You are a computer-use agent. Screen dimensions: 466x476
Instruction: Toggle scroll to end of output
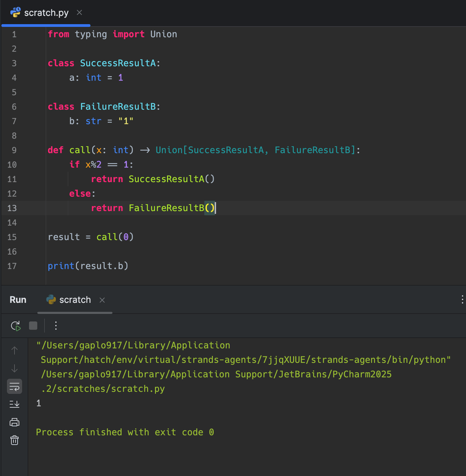[14, 404]
